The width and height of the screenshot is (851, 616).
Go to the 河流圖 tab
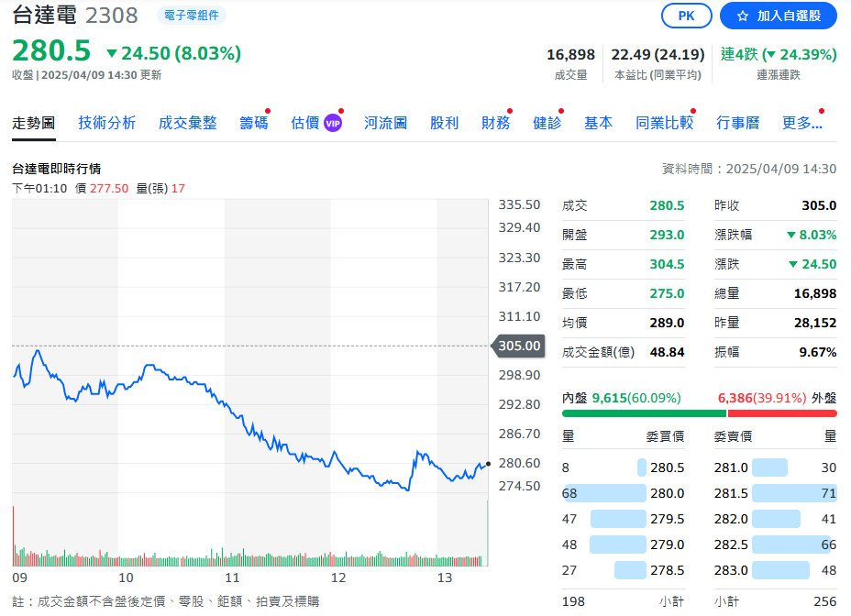click(386, 123)
